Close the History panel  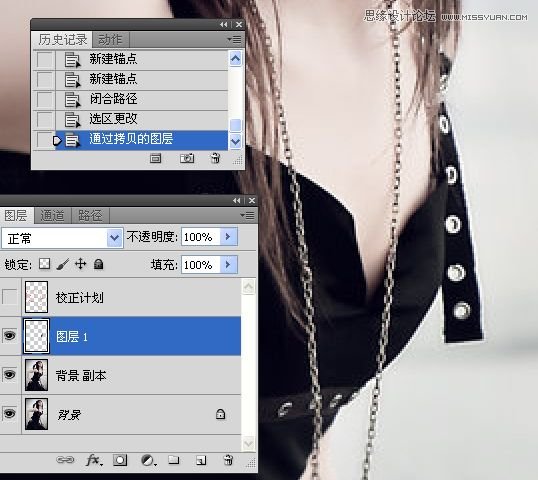(x=239, y=24)
